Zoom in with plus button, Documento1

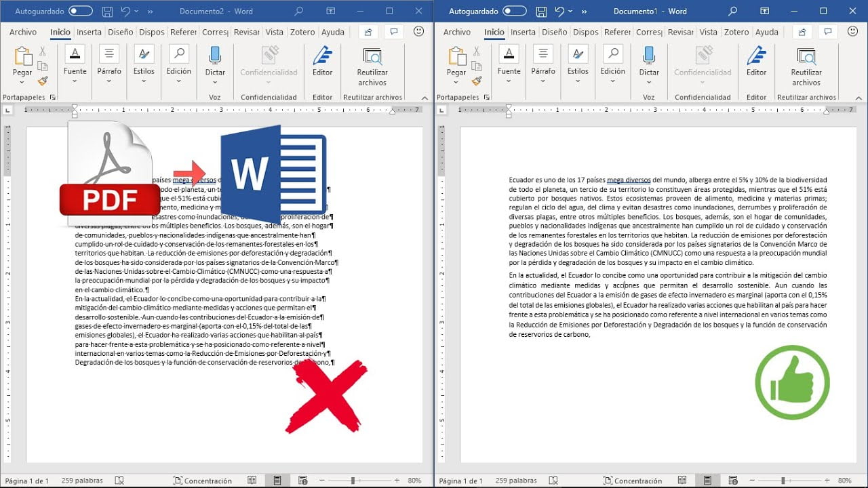(x=829, y=481)
